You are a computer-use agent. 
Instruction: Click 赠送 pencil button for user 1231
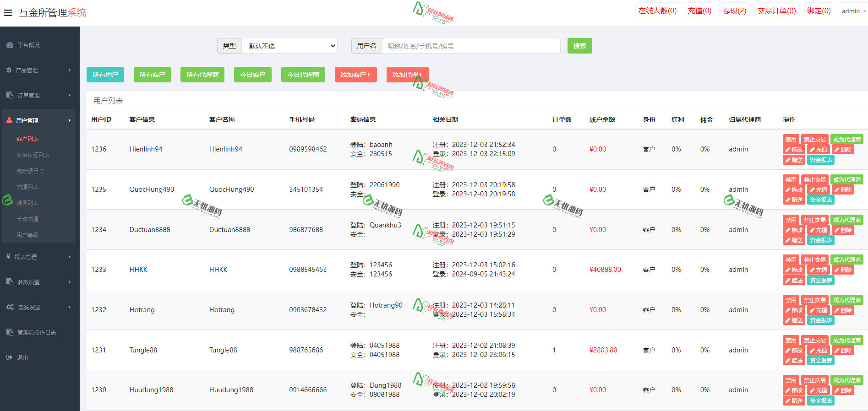pos(794,361)
